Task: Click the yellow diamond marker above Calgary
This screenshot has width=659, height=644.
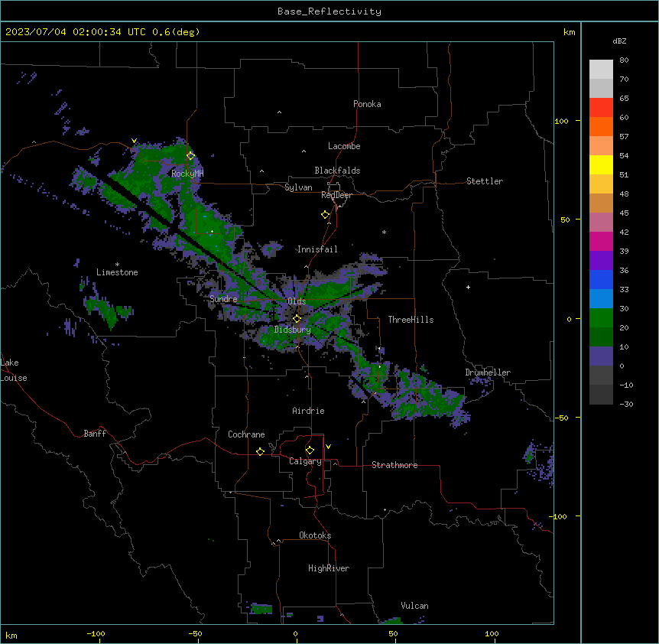Action: tap(310, 450)
